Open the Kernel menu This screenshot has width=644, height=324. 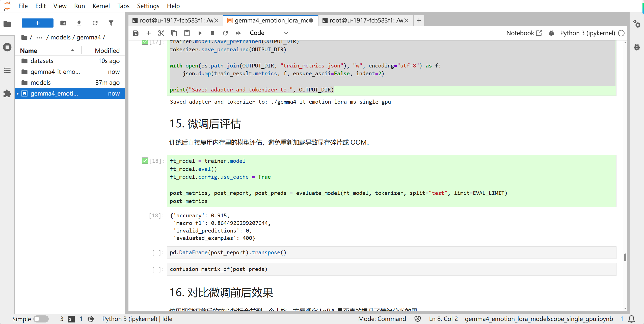click(101, 6)
